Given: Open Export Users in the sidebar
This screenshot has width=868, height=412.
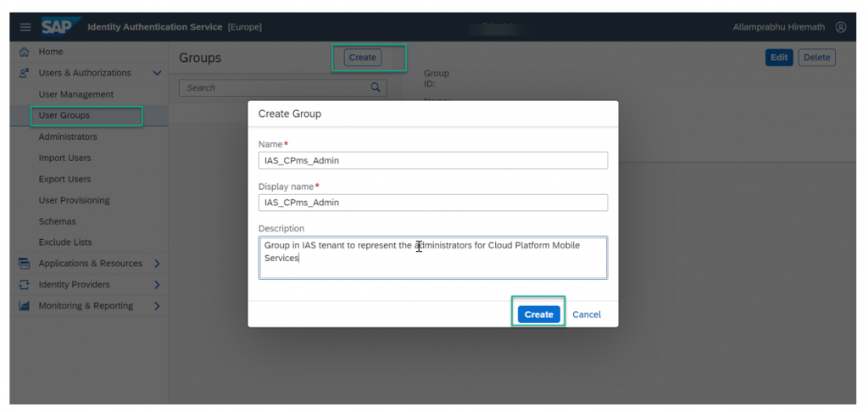Looking at the screenshot, I should pyautogui.click(x=64, y=180).
